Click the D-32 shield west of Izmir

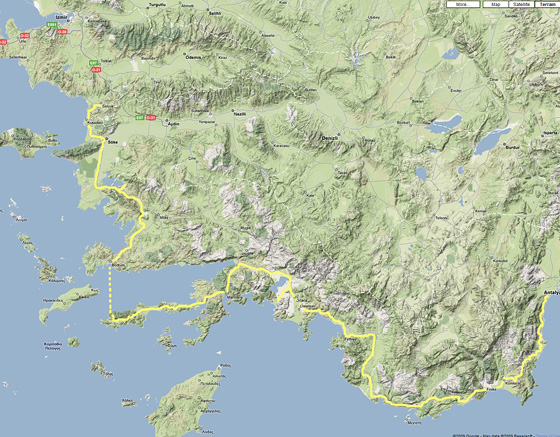pos(25,36)
